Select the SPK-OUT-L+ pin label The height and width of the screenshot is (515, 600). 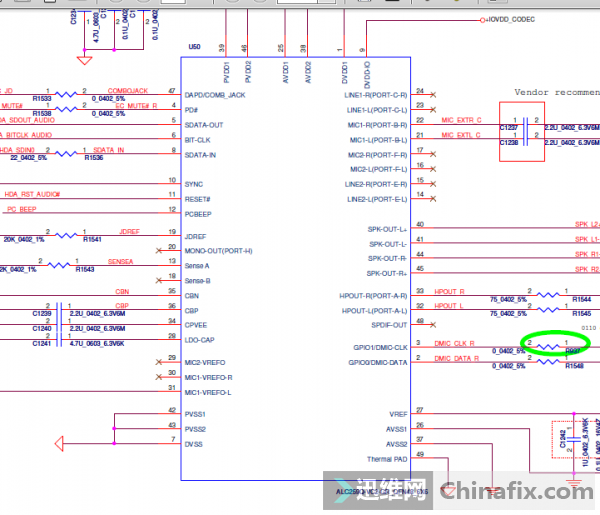[x=387, y=230]
